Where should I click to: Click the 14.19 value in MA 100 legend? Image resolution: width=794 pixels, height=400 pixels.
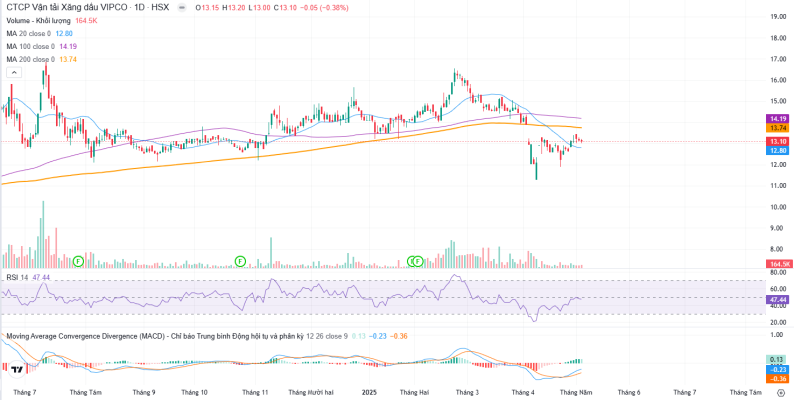[67, 47]
